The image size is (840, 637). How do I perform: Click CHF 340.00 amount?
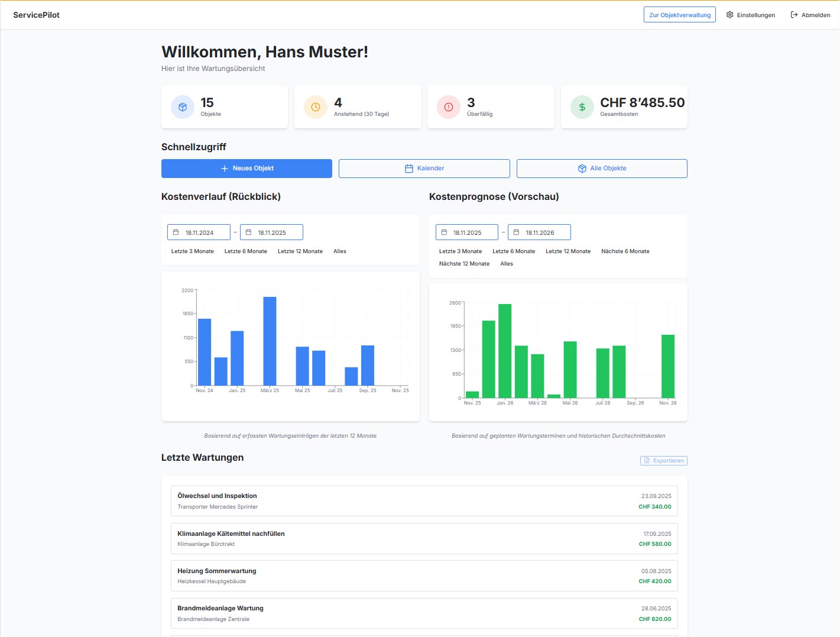click(x=655, y=507)
